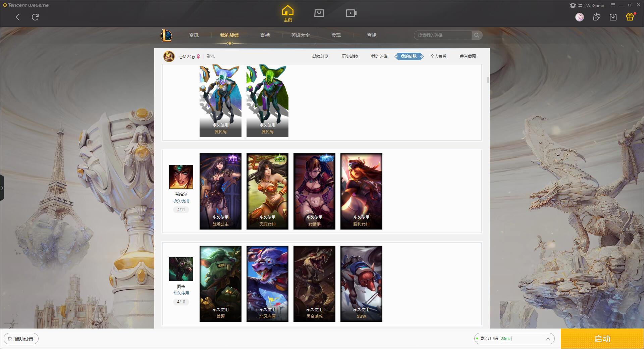
Task: Open the 掌上WeGame link
Action: click(587, 5)
